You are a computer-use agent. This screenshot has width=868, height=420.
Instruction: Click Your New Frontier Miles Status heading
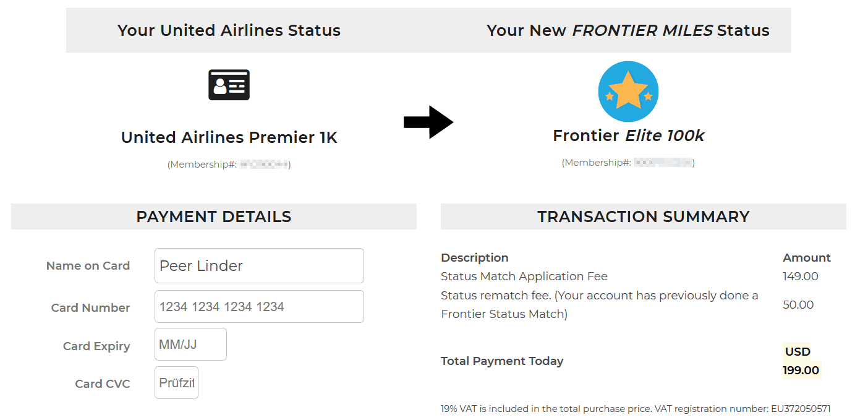click(628, 30)
